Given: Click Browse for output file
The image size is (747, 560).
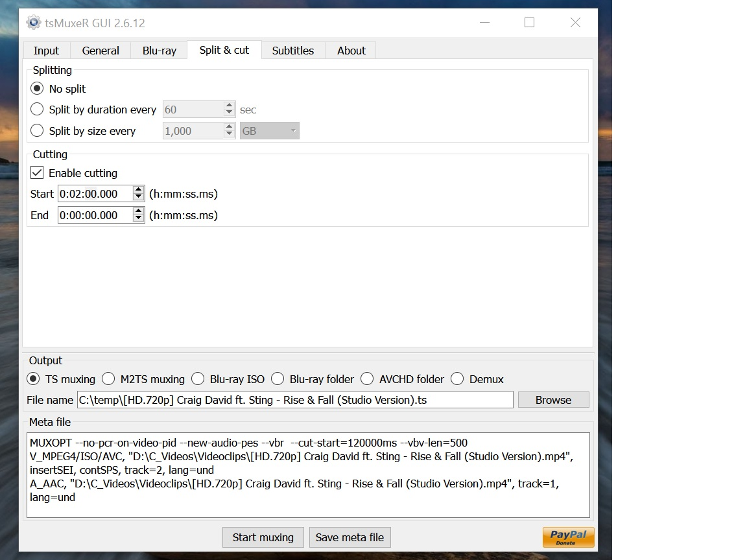Looking at the screenshot, I should (x=553, y=399).
